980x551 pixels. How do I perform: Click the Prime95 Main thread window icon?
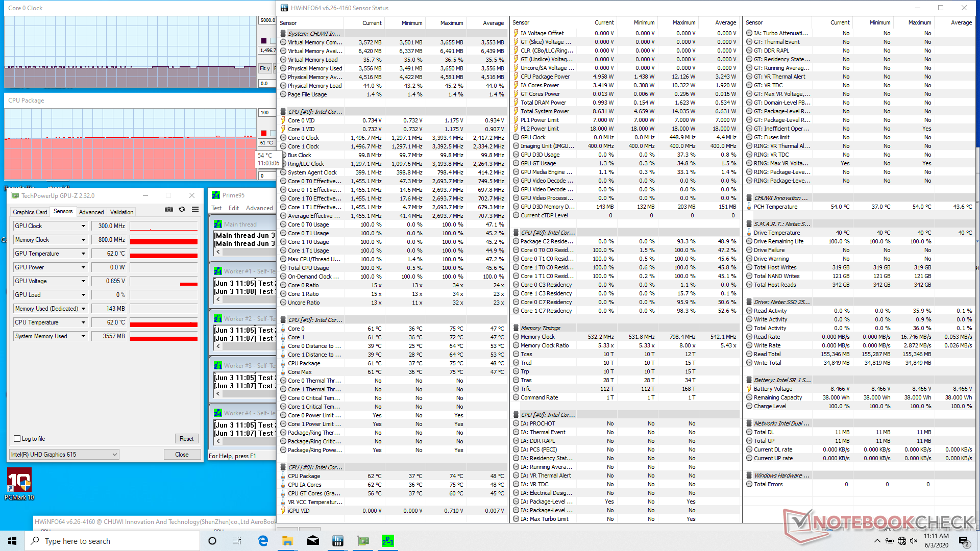[x=218, y=224]
